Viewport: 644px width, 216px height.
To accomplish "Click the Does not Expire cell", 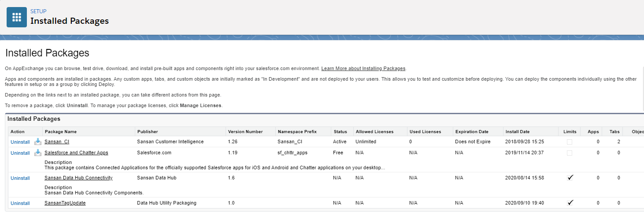I will click(473, 142).
